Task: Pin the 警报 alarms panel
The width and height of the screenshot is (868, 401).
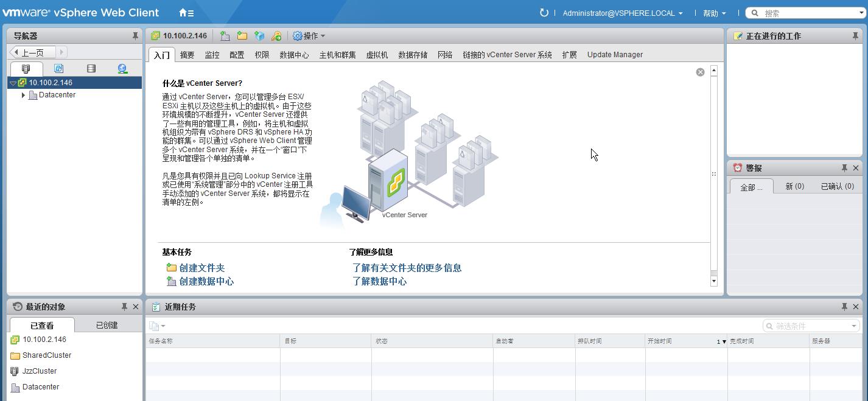Action: (844, 168)
